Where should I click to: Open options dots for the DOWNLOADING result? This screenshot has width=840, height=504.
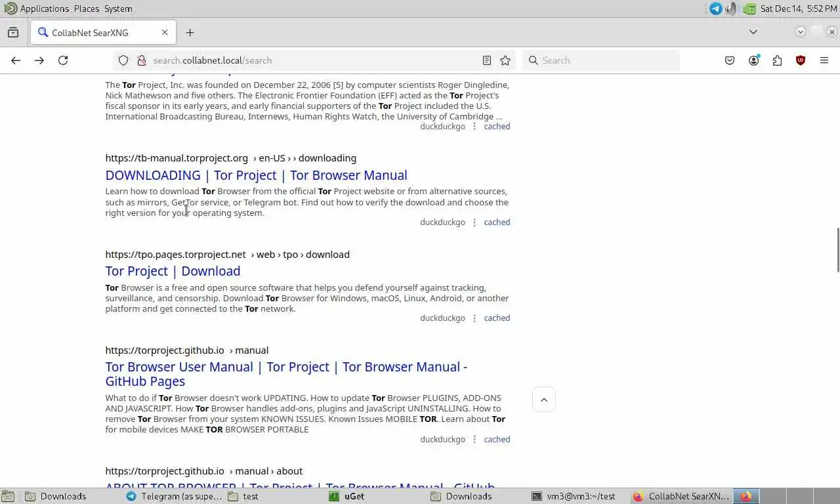(x=474, y=222)
